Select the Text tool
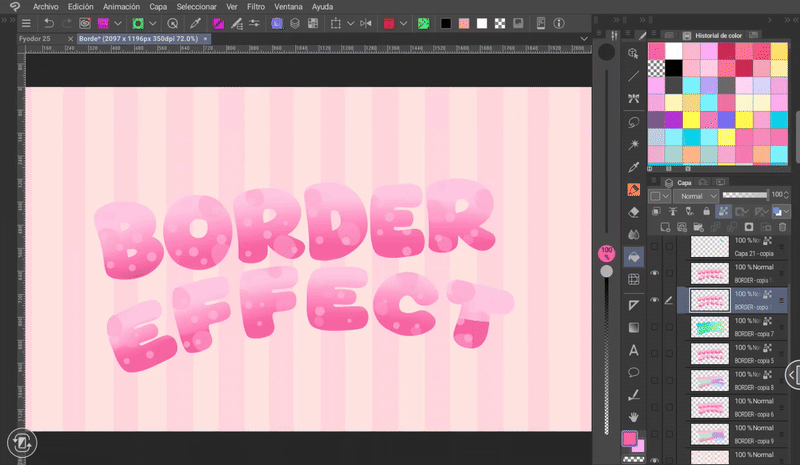 (x=633, y=350)
